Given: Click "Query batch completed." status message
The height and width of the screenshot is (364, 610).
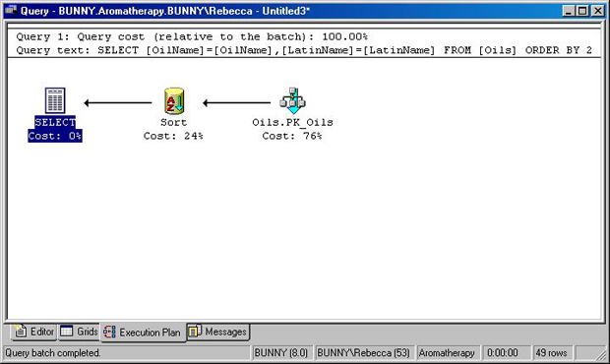Looking at the screenshot, I should click(53, 353).
